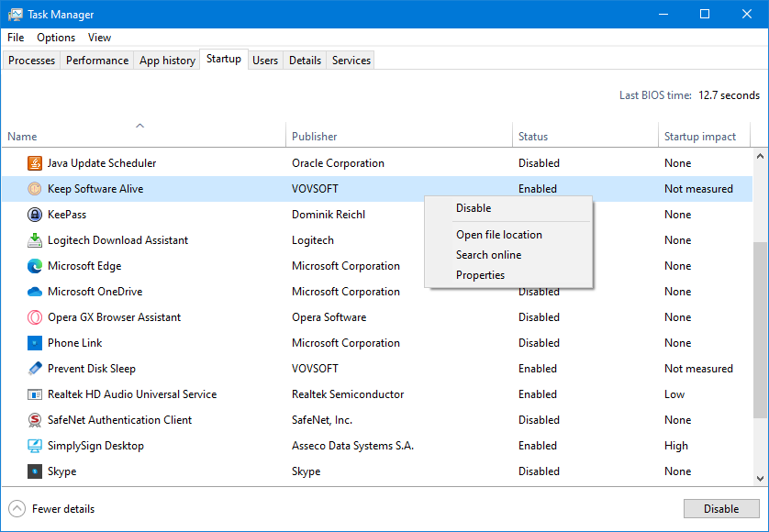This screenshot has width=769, height=532.
Task: Click the Low startup impact value
Action: (x=674, y=394)
